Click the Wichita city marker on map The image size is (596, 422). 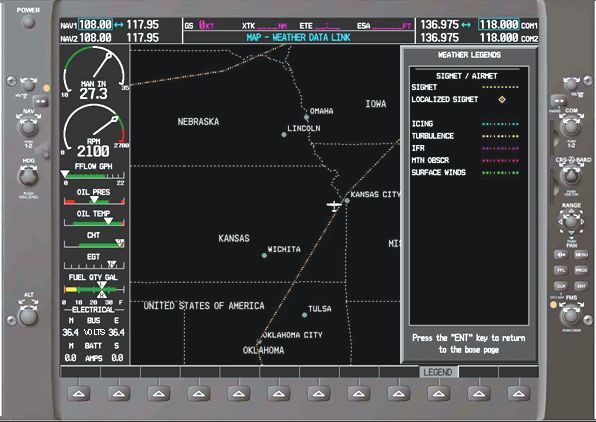click(x=264, y=255)
